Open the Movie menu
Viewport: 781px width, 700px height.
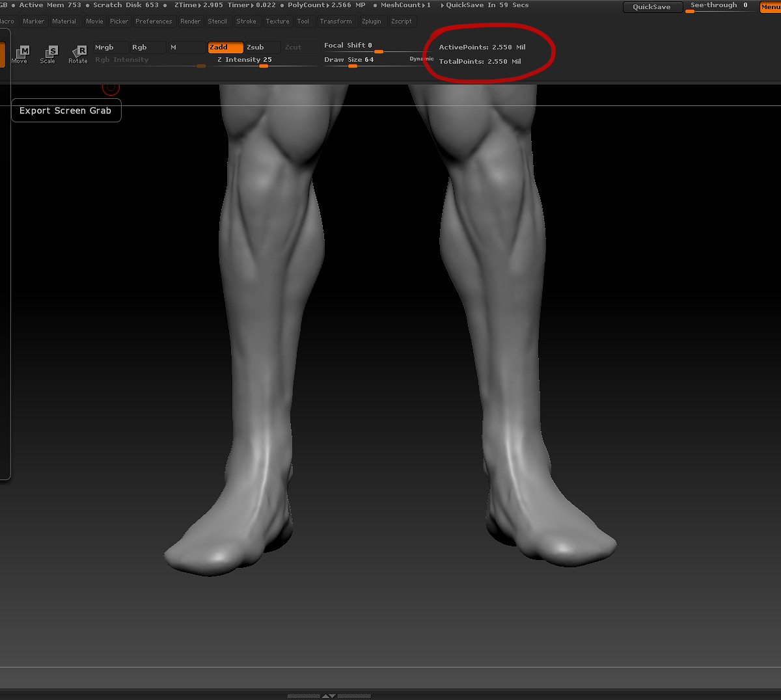94,21
